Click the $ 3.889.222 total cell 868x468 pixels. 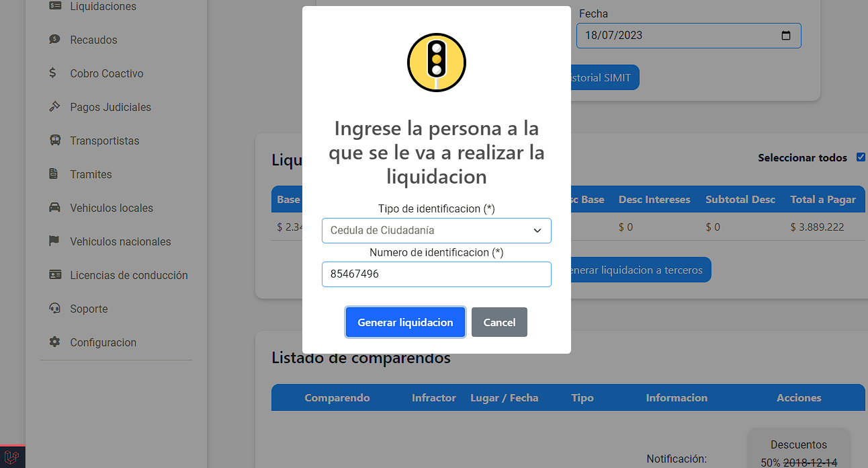point(817,227)
